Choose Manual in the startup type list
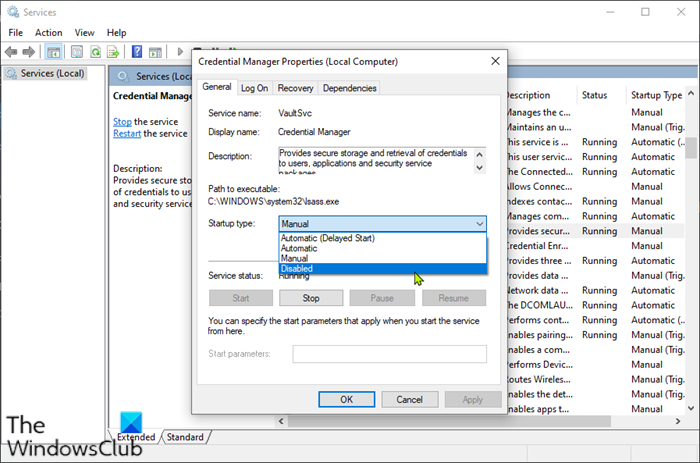Viewport: 700px width, 463px height. tap(383, 259)
